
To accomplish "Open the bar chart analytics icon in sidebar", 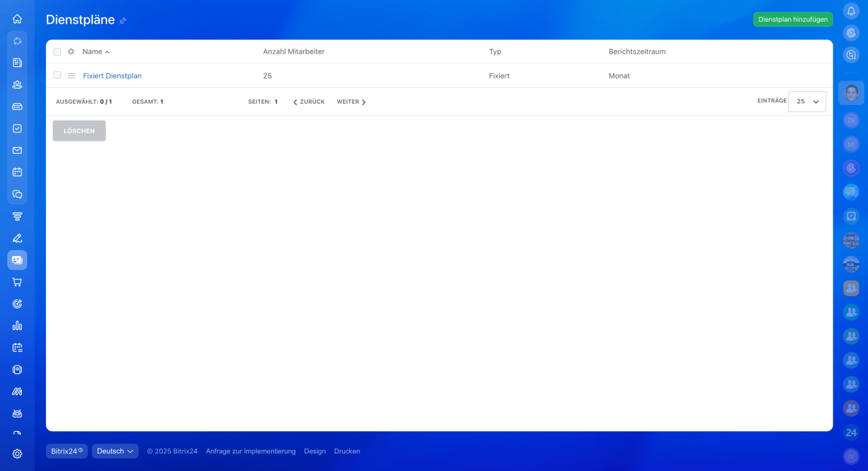I will (17, 325).
